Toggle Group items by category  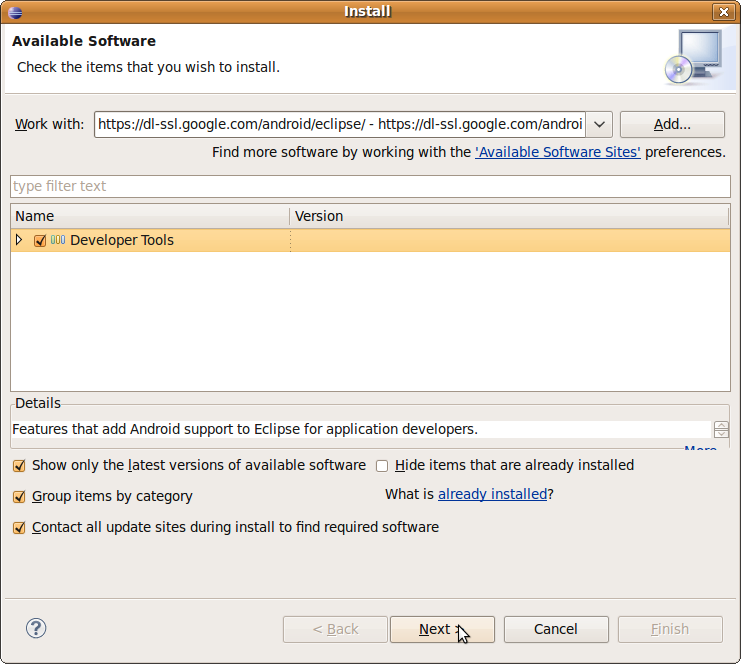point(19,497)
